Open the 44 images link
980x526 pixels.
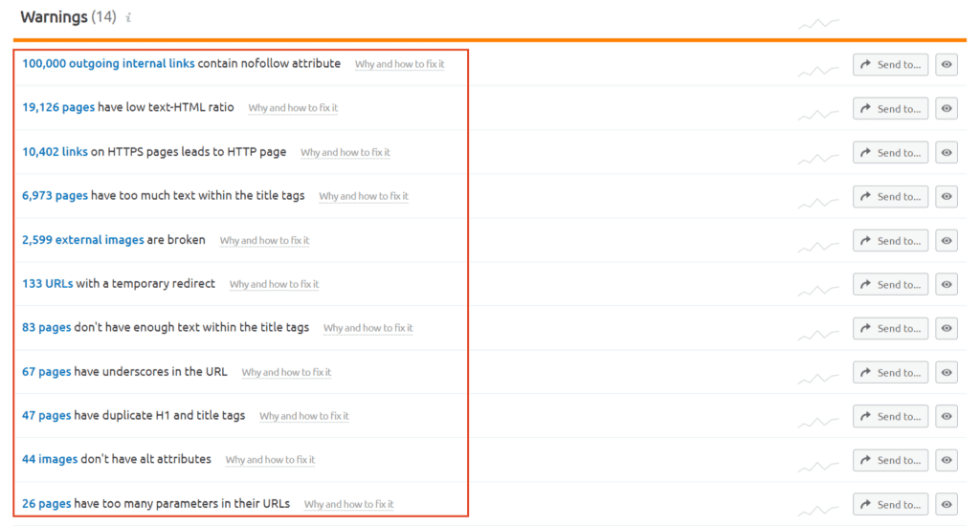[x=50, y=459]
